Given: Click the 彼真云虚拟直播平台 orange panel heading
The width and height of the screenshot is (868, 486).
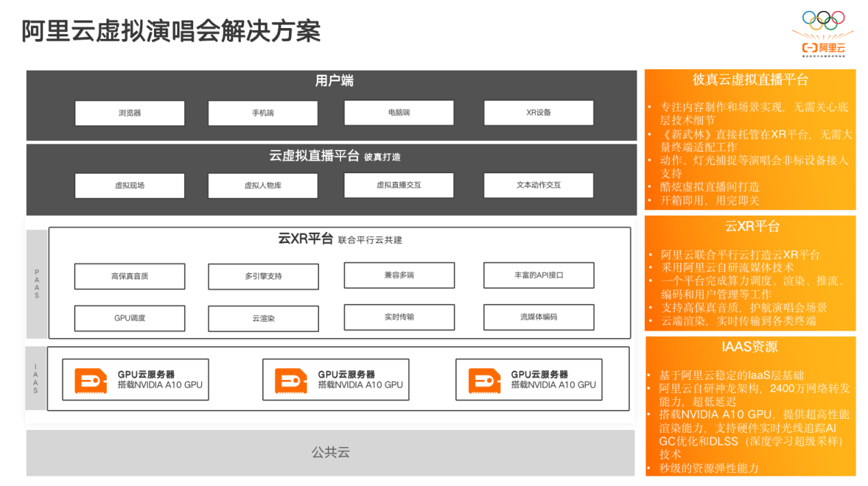Looking at the screenshot, I should (x=750, y=80).
